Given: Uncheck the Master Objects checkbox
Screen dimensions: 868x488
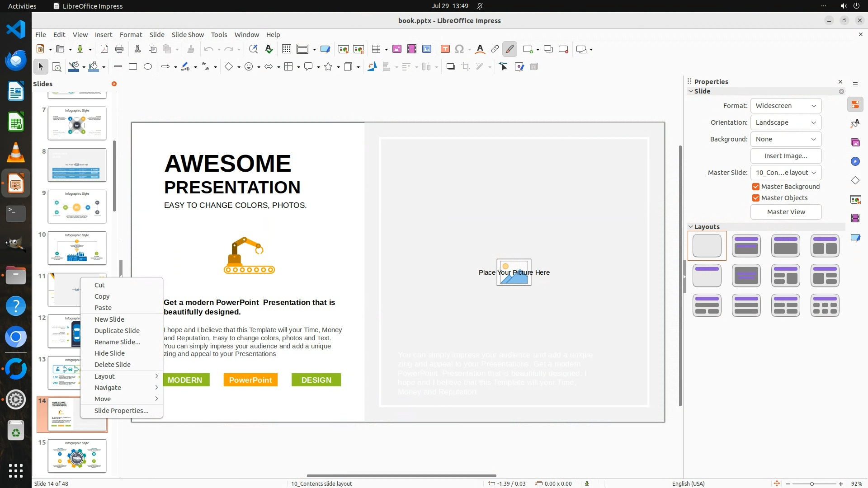Looking at the screenshot, I should pyautogui.click(x=755, y=198).
